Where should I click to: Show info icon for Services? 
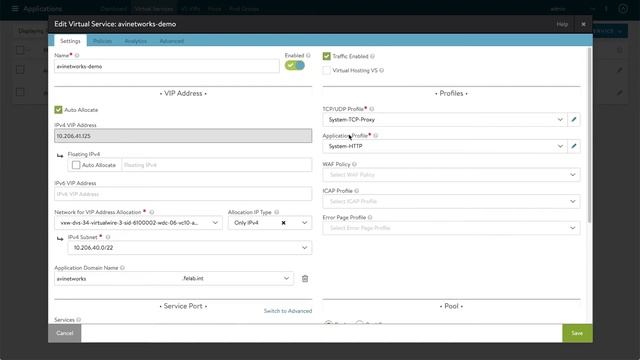pos(79,320)
